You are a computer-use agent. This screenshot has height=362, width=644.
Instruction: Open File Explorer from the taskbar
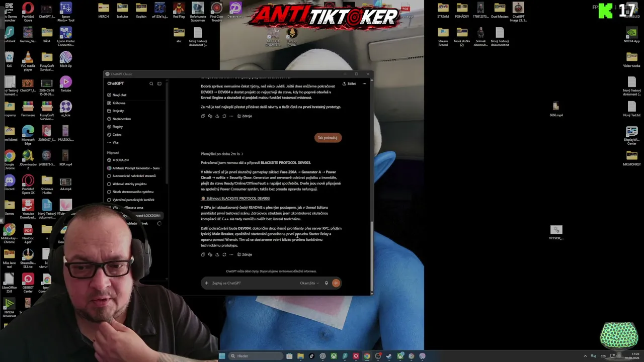click(x=300, y=356)
